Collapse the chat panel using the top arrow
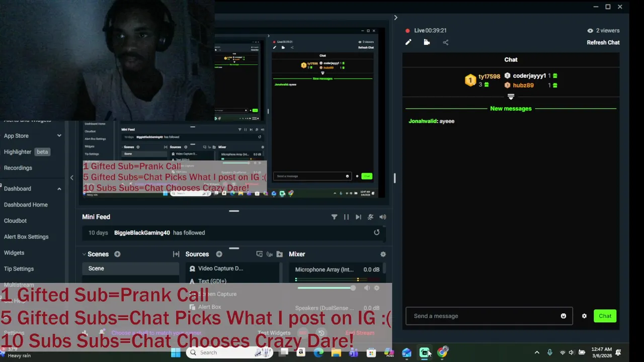 [x=395, y=18]
